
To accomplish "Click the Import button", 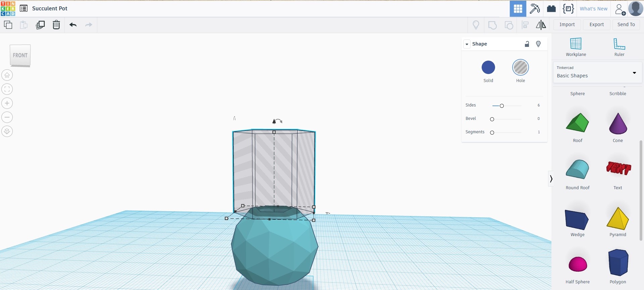I will [567, 24].
